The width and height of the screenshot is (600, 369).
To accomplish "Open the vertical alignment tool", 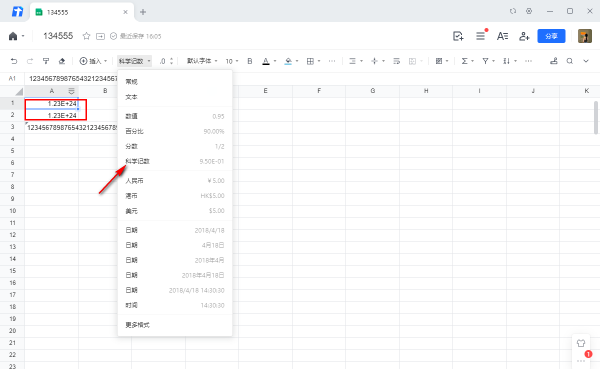I will (x=374, y=61).
